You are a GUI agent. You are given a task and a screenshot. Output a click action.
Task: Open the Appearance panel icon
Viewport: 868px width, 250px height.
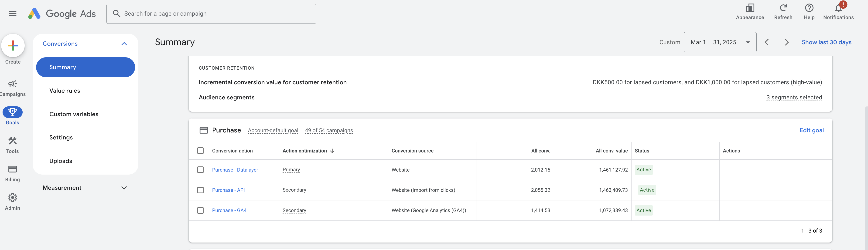[x=749, y=8]
